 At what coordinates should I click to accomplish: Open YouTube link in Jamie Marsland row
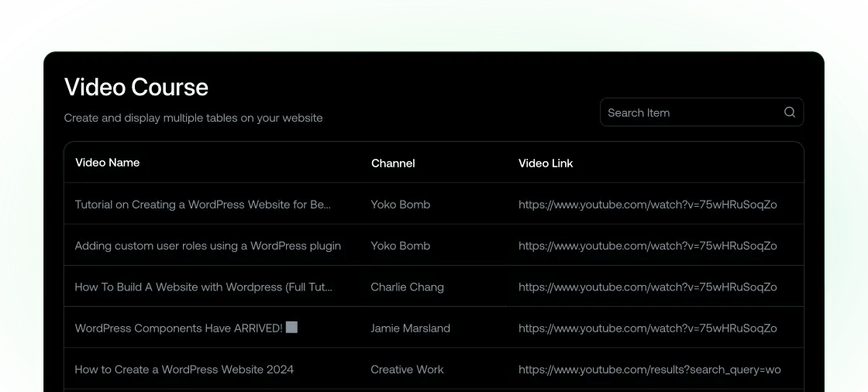coord(648,328)
